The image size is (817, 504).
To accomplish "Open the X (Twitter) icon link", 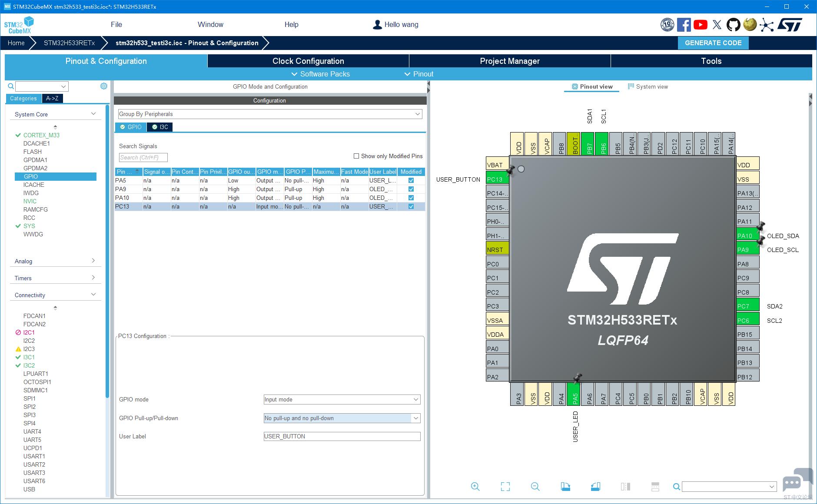I will (717, 25).
